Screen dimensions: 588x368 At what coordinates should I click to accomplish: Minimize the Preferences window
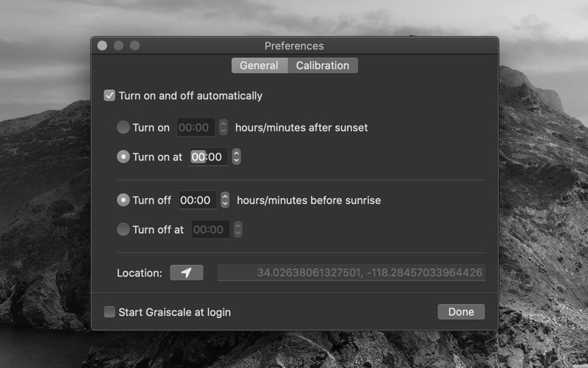pyautogui.click(x=118, y=46)
